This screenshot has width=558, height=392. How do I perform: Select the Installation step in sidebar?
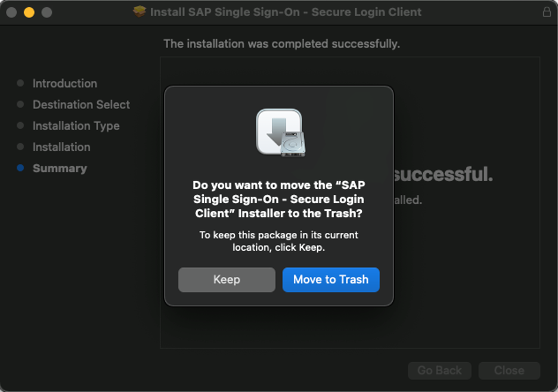[61, 147]
